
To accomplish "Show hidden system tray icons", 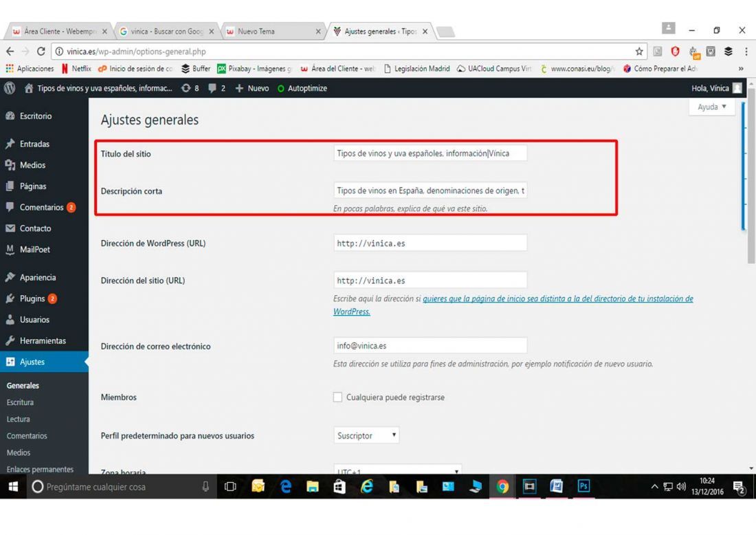I will pos(654,487).
